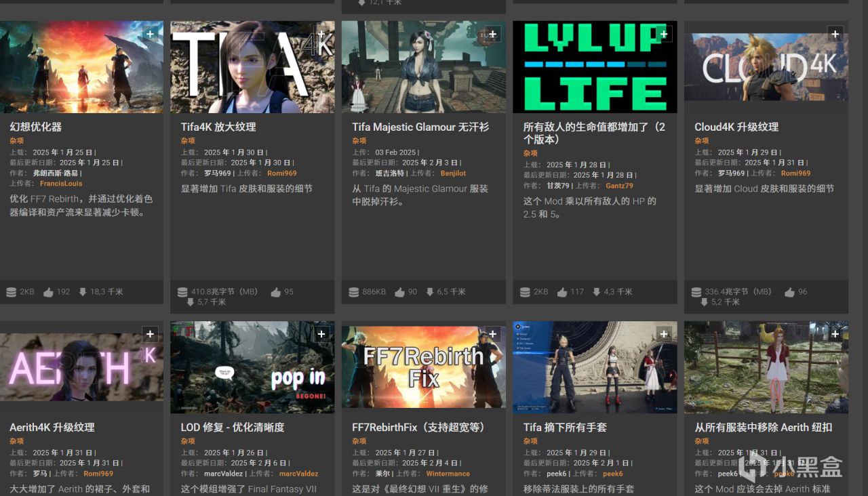Click the download icon beside 6,5 千米
The width and height of the screenshot is (868, 496).
pos(430,292)
